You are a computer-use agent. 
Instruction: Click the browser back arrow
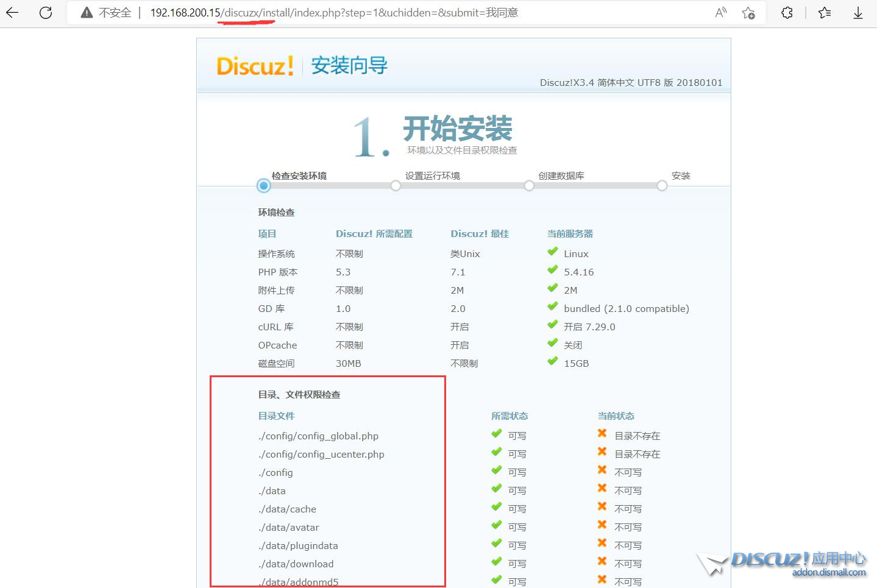coord(13,13)
